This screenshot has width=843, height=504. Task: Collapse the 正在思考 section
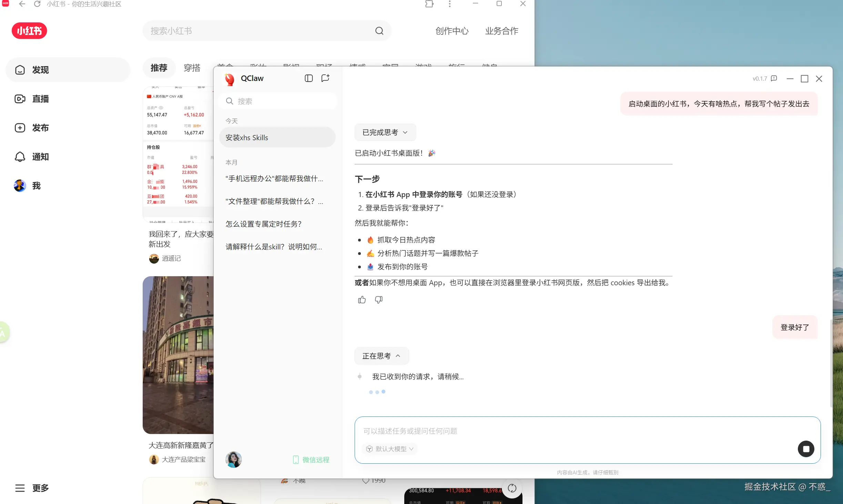(382, 356)
